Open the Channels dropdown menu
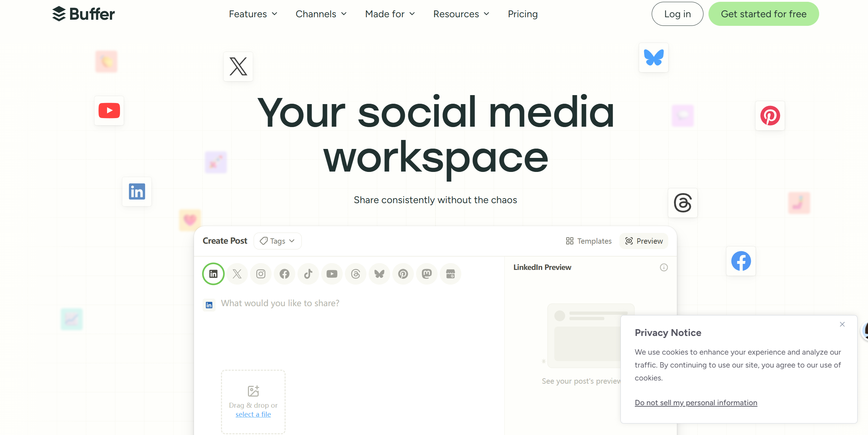This screenshot has width=868, height=435. pos(321,14)
